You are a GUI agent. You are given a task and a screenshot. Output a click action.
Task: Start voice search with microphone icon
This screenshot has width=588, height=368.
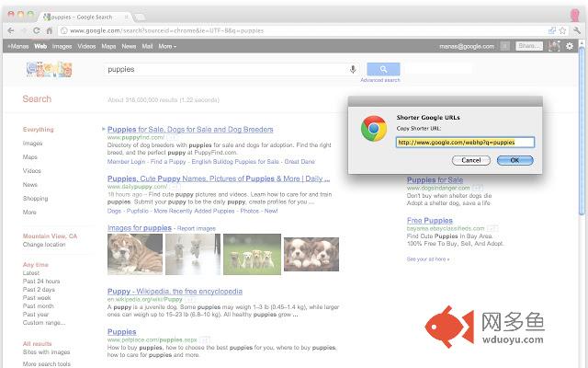click(x=353, y=69)
